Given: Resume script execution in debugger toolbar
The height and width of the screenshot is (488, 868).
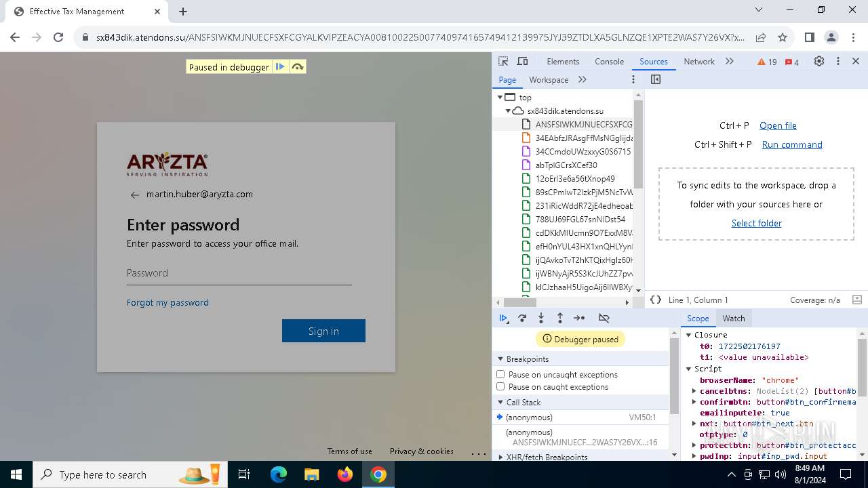Looking at the screenshot, I should pos(504,318).
